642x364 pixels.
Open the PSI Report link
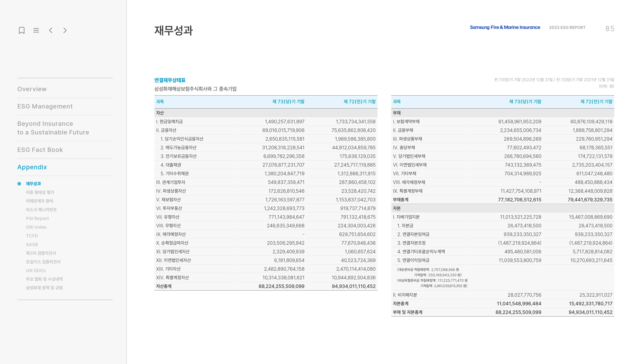coord(37,219)
